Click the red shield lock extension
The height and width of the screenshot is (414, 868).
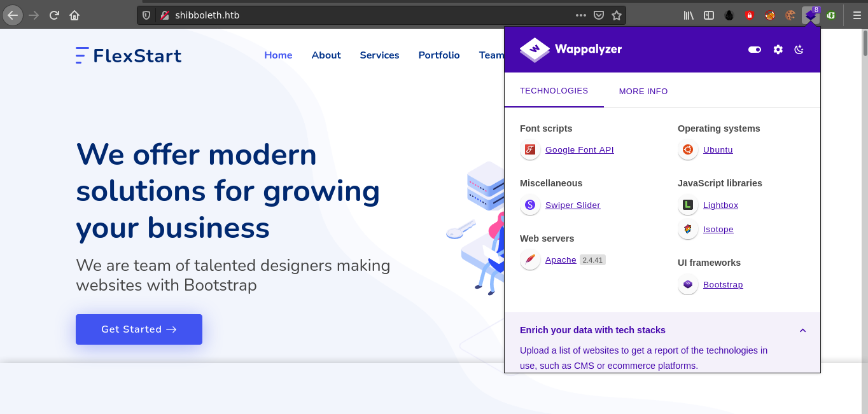[x=749, y=15]
